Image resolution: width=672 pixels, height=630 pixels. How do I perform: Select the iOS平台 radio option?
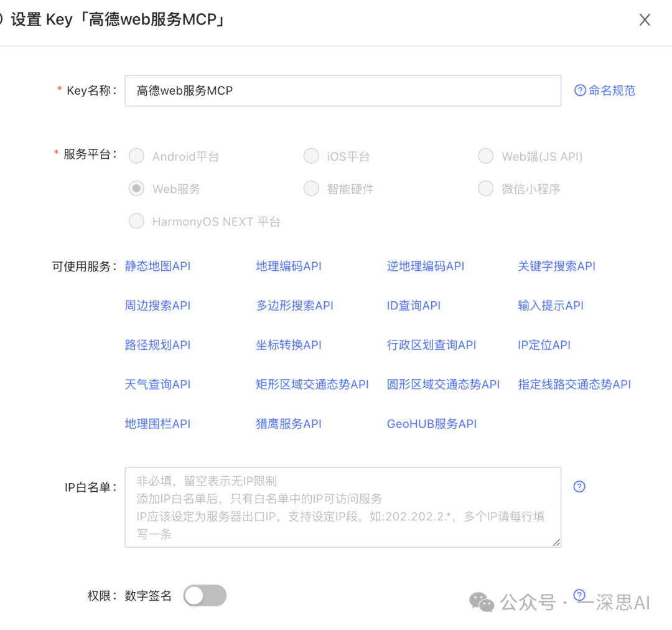click(311, 156)
